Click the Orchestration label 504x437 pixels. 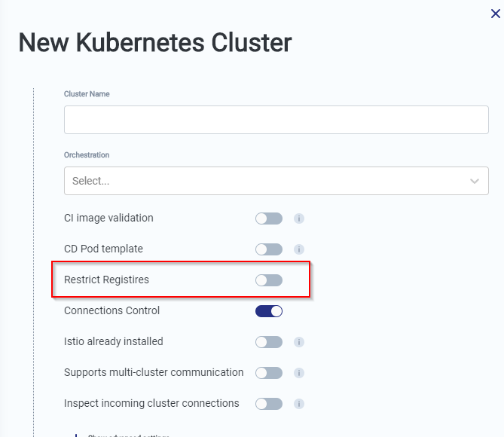click(87, 155)
